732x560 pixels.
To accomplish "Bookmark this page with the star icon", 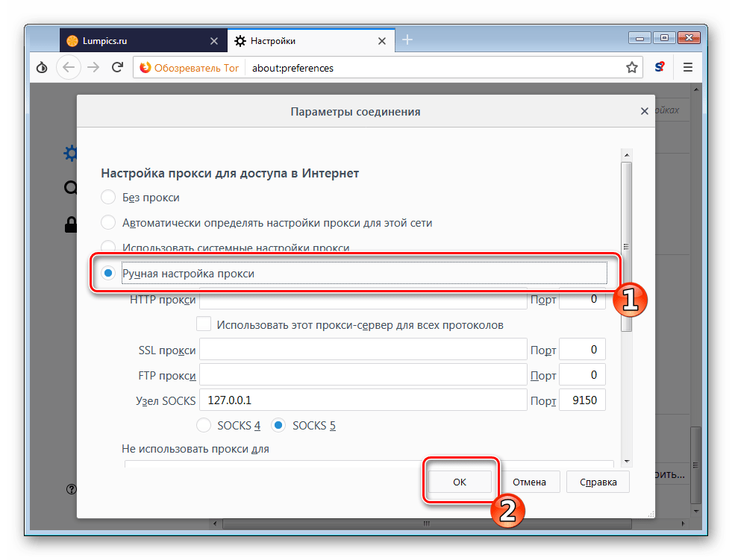I will coord(631,68).
